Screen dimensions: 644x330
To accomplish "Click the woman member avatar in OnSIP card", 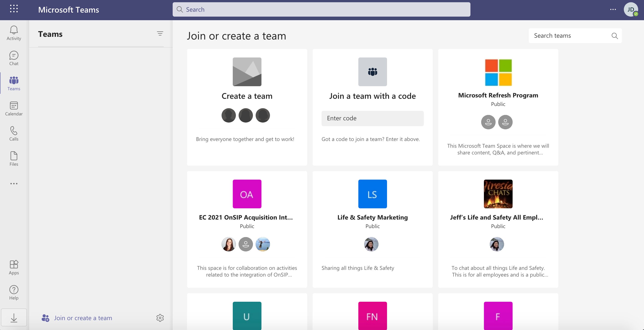I will (228, 244).
